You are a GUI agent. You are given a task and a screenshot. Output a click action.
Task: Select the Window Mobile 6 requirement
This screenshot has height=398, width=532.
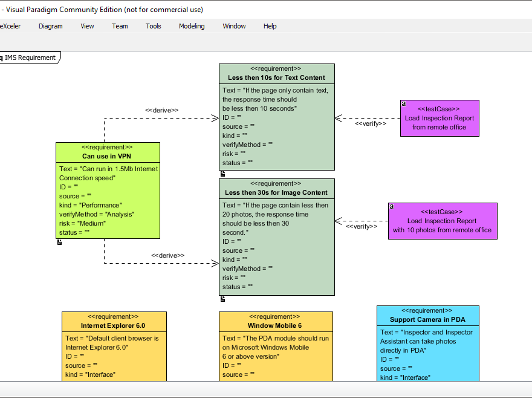276,345
